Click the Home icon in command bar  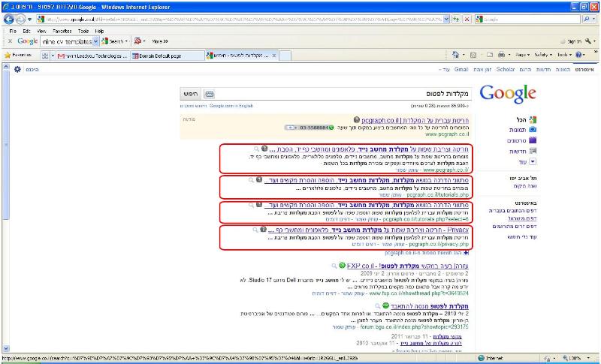pyautogui.click(x=455, y=55)
